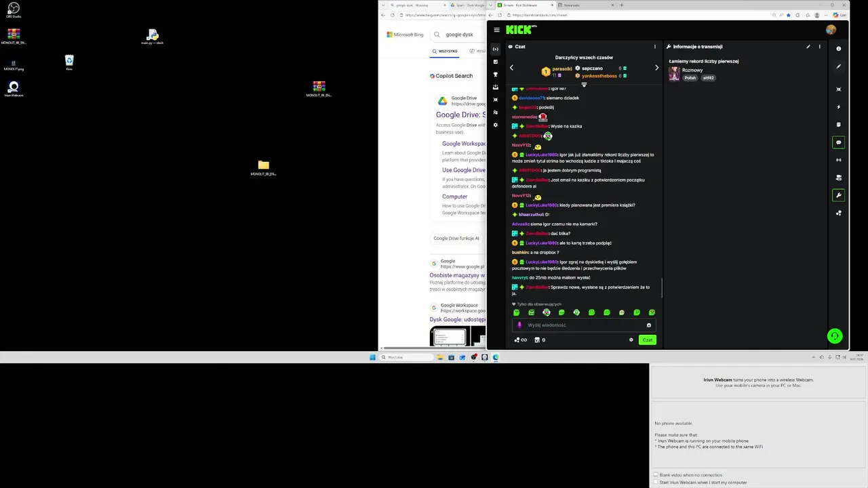Send message with green Czat button
This screenshot has width=868, height=488.
(x=648, y=340)
